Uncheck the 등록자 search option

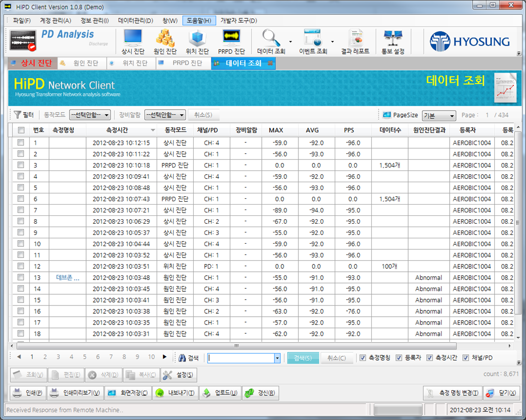[x=399, y=357]
